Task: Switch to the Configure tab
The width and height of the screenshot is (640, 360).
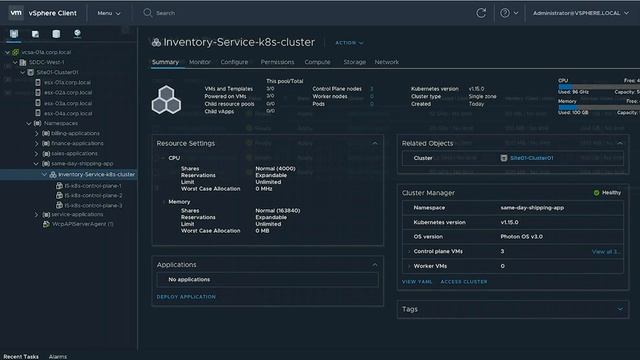Action: [234, 62]
